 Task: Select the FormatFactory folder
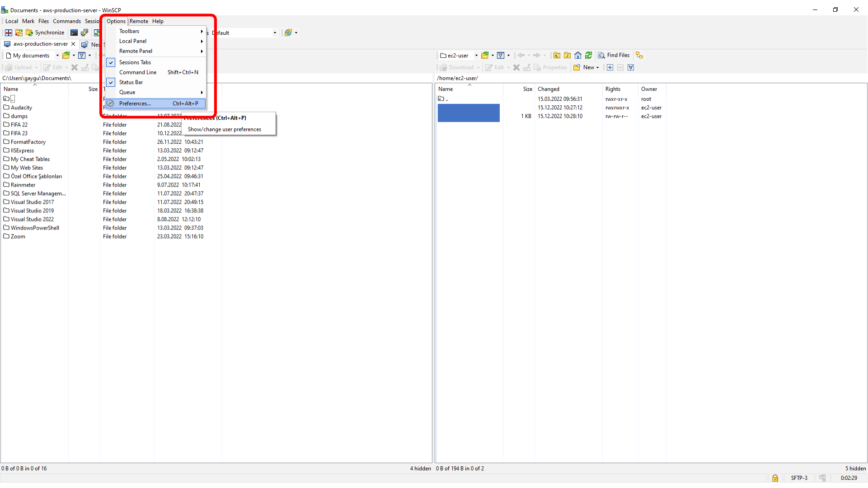(28, 142)
